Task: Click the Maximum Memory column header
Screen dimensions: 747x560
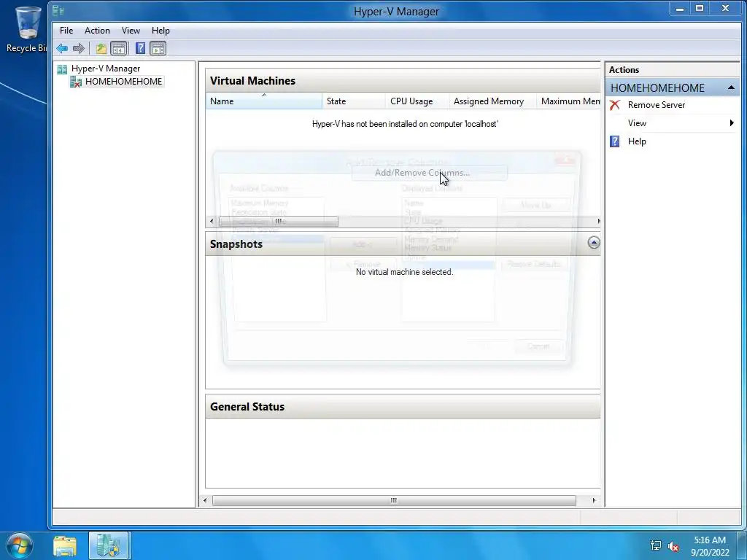Action: click(x=568, y=101)
